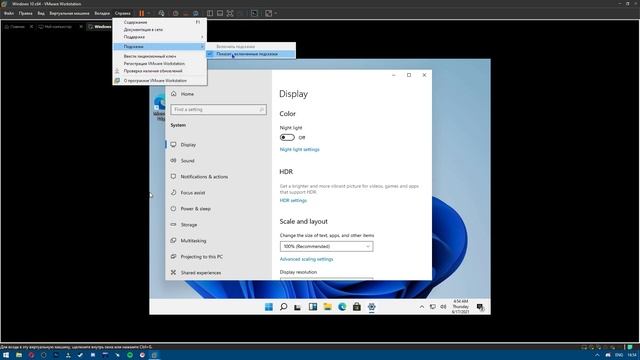Click the thumbnail bar view toolbar icon

click(x=220, y=13)
